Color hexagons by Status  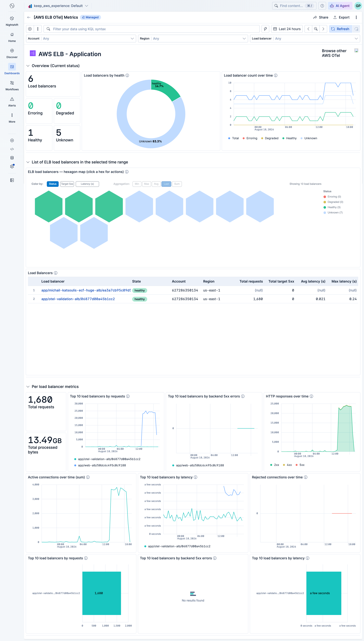coord(52,184)
